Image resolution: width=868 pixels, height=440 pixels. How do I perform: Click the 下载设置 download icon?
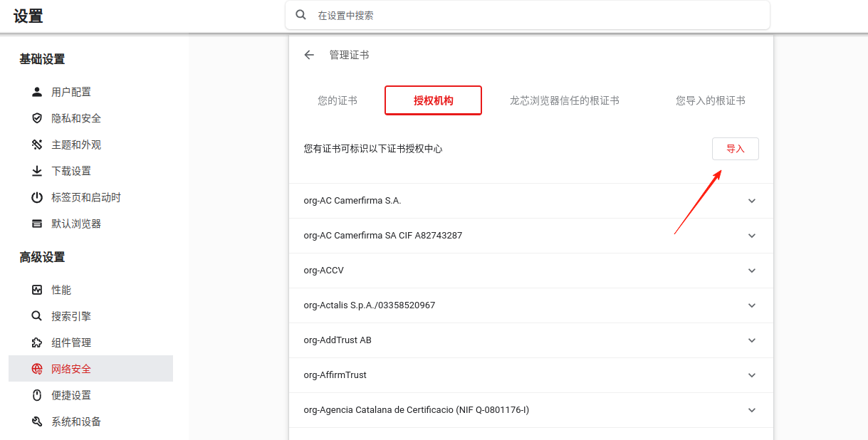pyautogui.click(x=37, y=171)
